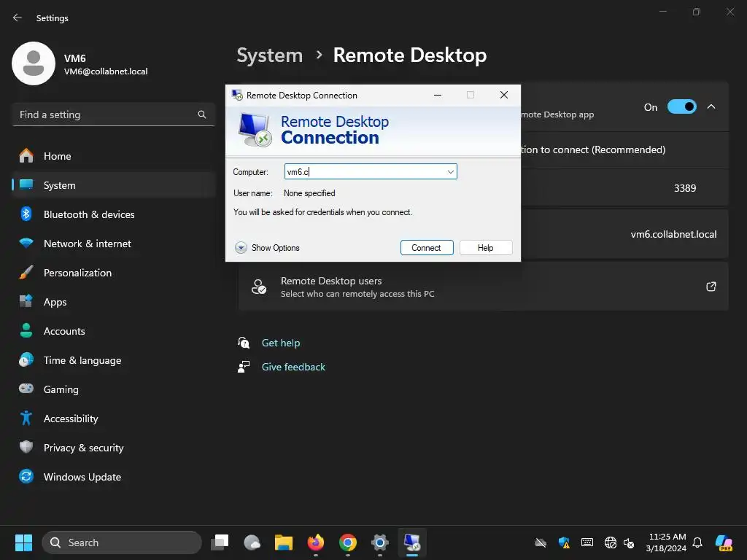747x560 pixels.
Task: Open Task View from the taskbar
Action: tap(220, 542)
